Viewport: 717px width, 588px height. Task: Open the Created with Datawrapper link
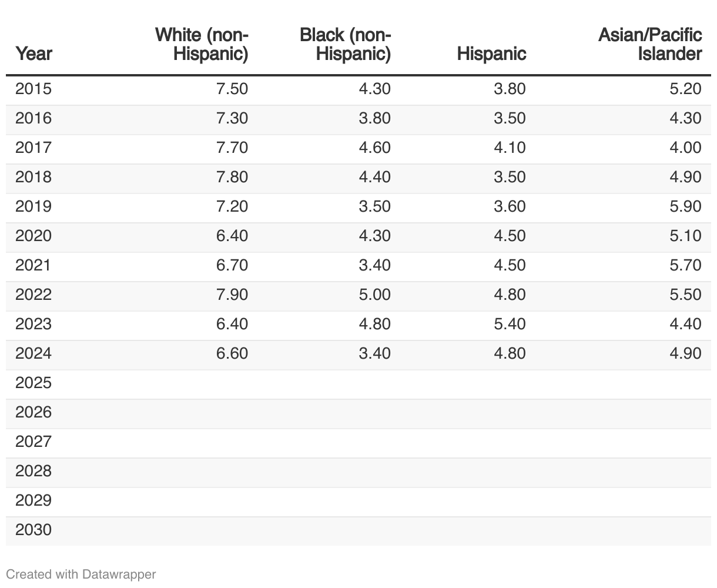[81, 574]
